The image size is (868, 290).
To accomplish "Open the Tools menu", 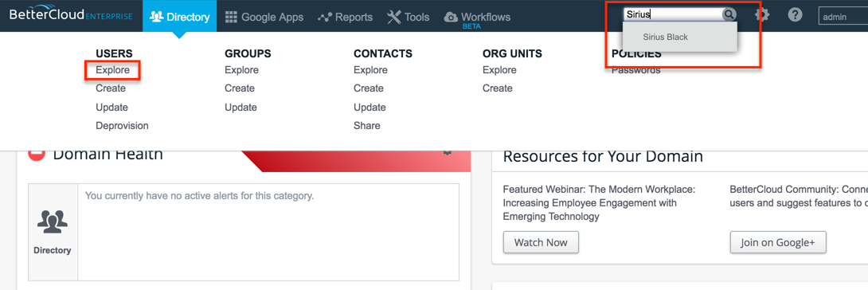I will (409, 18).
